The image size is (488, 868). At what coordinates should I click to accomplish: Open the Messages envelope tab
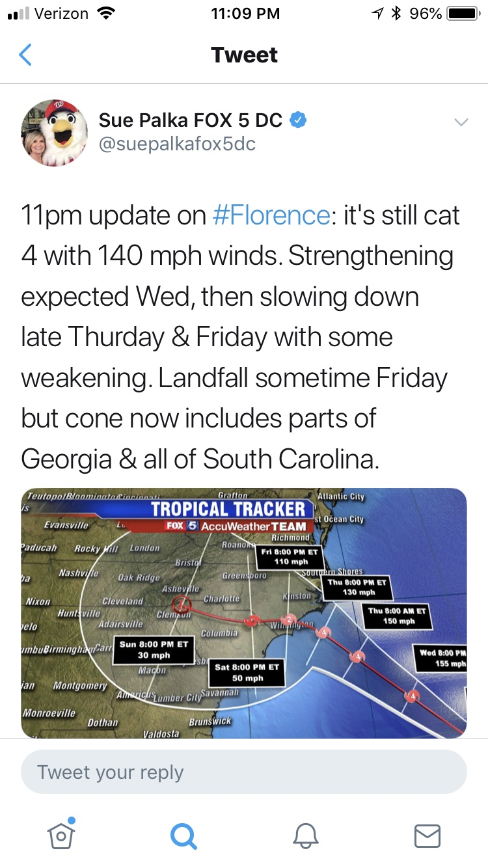tap(427, 835)
